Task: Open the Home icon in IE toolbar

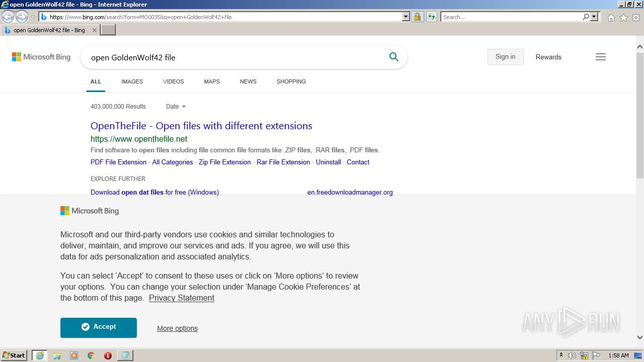Action: 611,18
